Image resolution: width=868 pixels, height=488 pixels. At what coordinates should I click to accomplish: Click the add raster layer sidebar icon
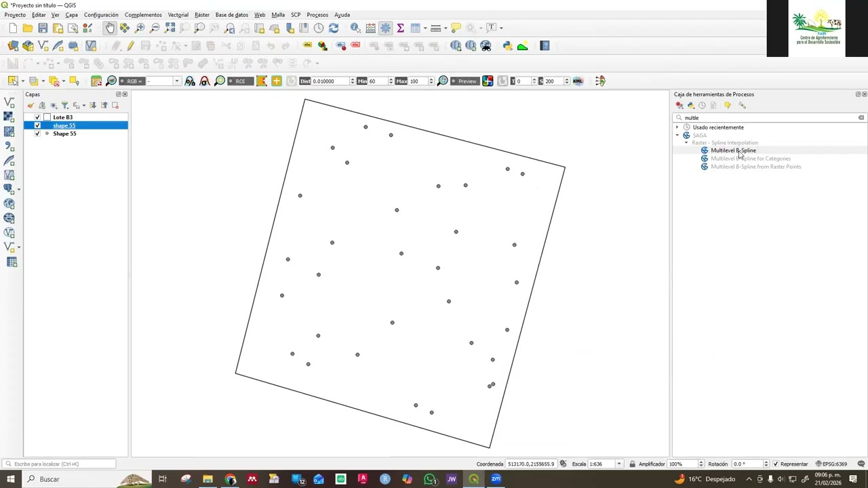click(x=9, y=117)
